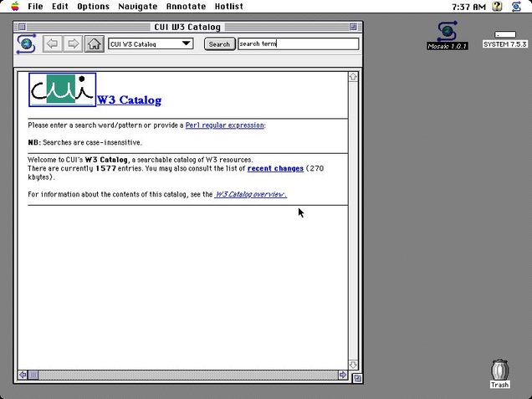Focus the search term input field

click(299, 43)
